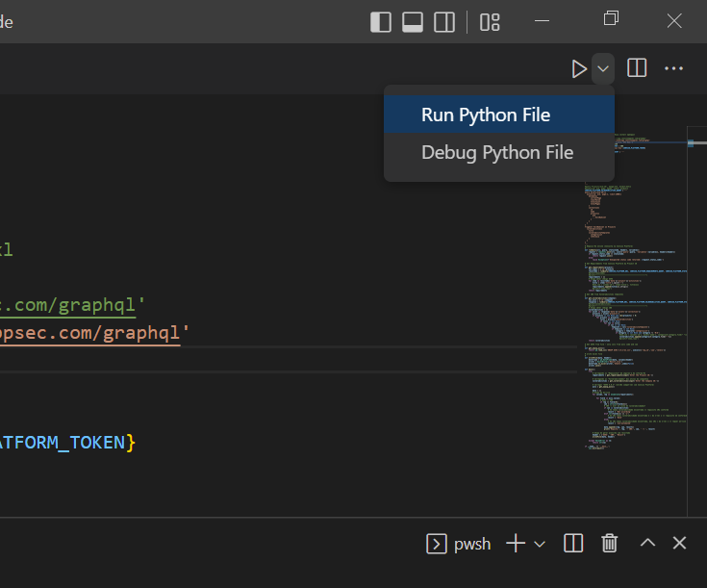Viewport: 707px width, 588px height.
Task: Open the editor More Actions ellipsis
Action: (673, 68)
